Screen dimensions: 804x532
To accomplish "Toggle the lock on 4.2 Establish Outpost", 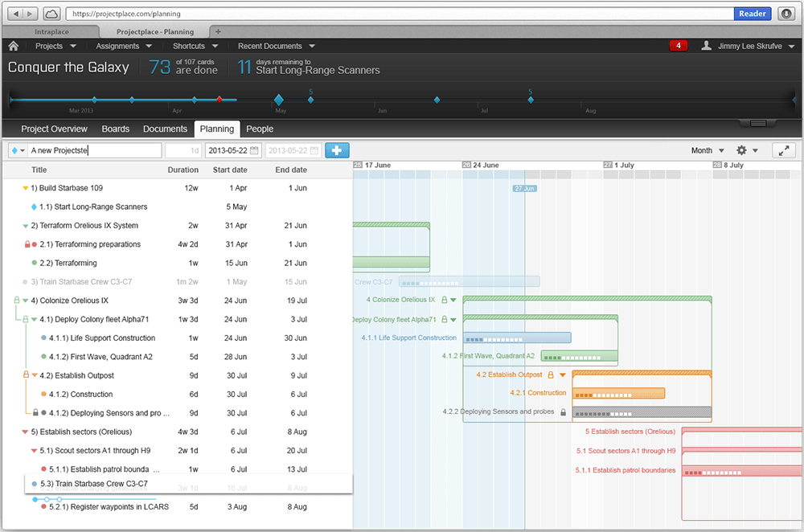I will (550, 374).
